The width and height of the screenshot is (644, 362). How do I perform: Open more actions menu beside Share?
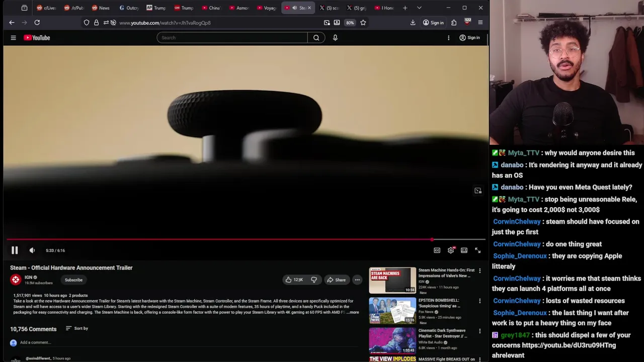pos(357,280)
